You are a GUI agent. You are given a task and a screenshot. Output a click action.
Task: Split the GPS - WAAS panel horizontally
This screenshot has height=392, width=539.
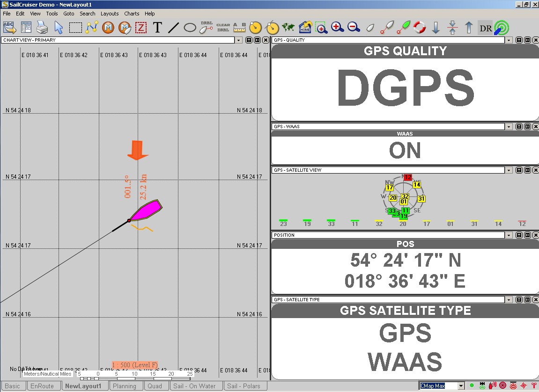click(519, 127)
